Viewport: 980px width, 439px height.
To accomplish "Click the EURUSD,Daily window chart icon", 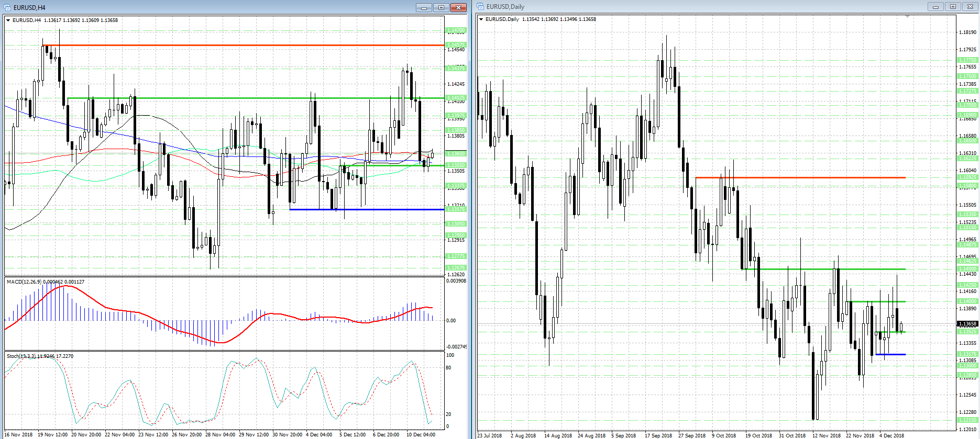I will pos(480,6).
